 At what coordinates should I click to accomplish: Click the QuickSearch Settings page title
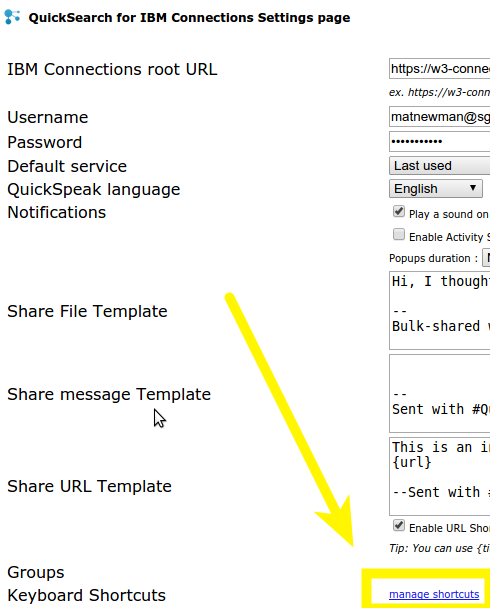(x=189, y=17)
